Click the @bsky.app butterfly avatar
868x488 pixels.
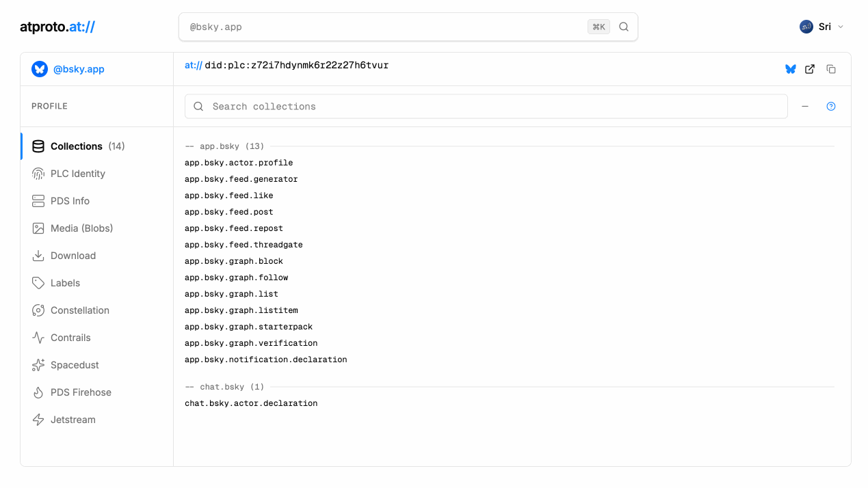40,69
